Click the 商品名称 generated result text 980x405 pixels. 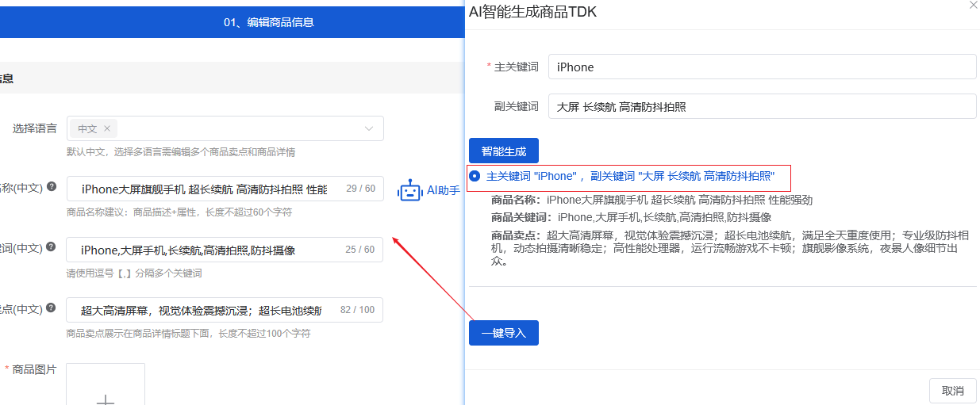652,200
